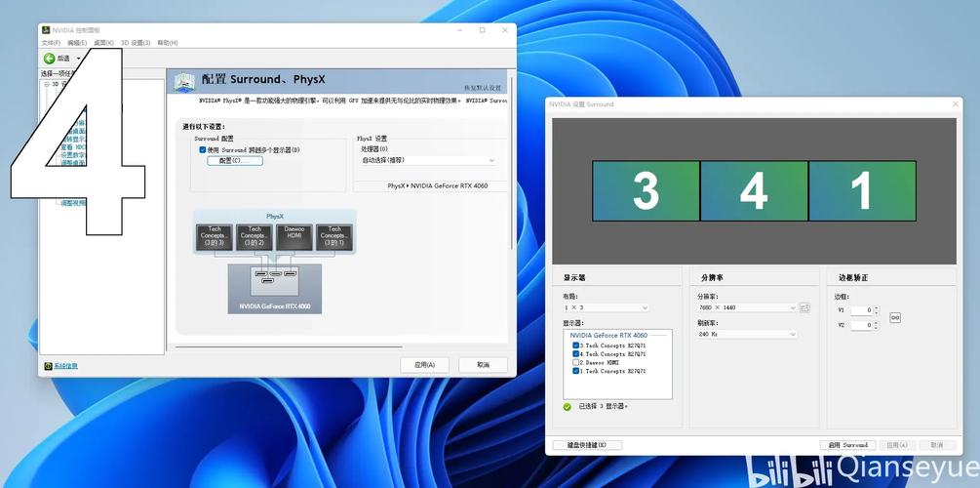The image size is (980, 488).
Task: Increase the V1 bezel value with stepper
Action: click(x=877, y=308)
